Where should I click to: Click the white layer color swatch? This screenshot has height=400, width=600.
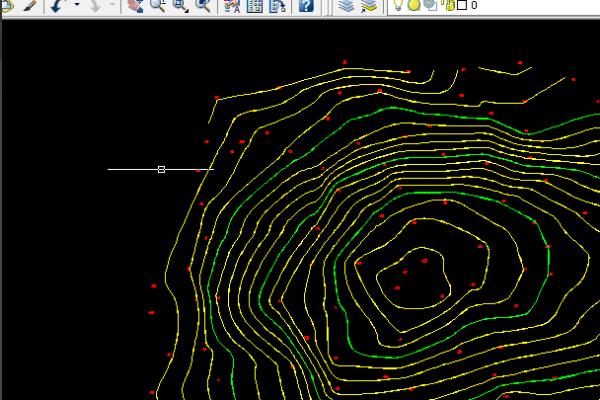462,5
